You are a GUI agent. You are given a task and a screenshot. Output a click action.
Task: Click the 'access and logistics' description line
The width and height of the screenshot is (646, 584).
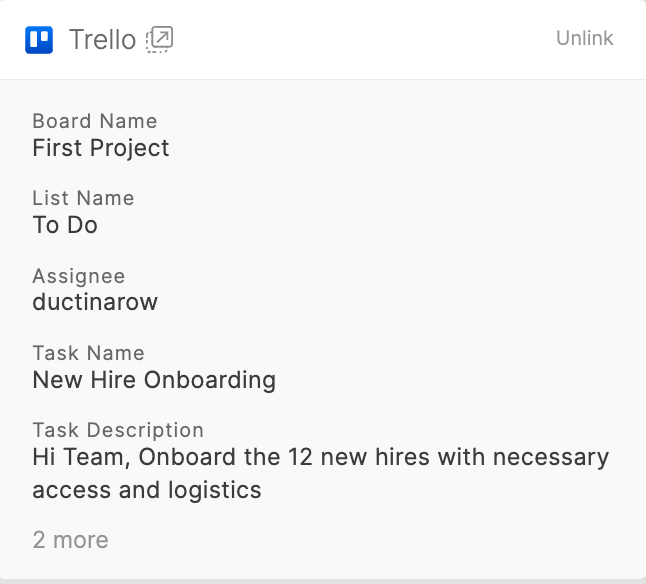(147, 490)
